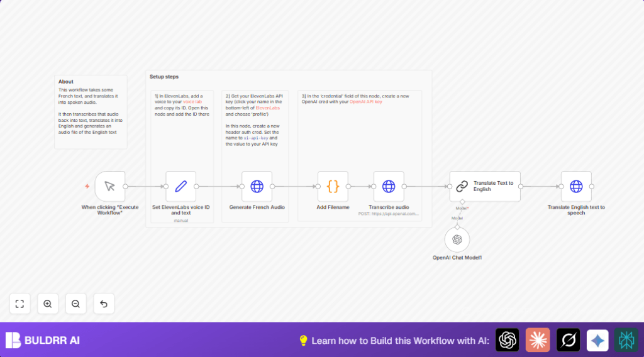Click the Execute Workflow trigger node
This screenshot has width=644, height=357.
click(x=109, y=186)
